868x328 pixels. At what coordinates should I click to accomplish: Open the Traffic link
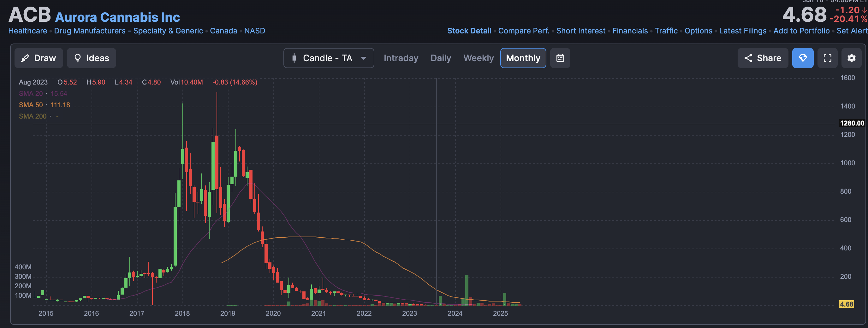point(666,31)
